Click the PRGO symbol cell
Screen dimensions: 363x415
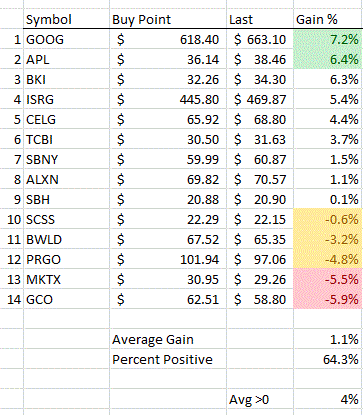tap(66, 259)
